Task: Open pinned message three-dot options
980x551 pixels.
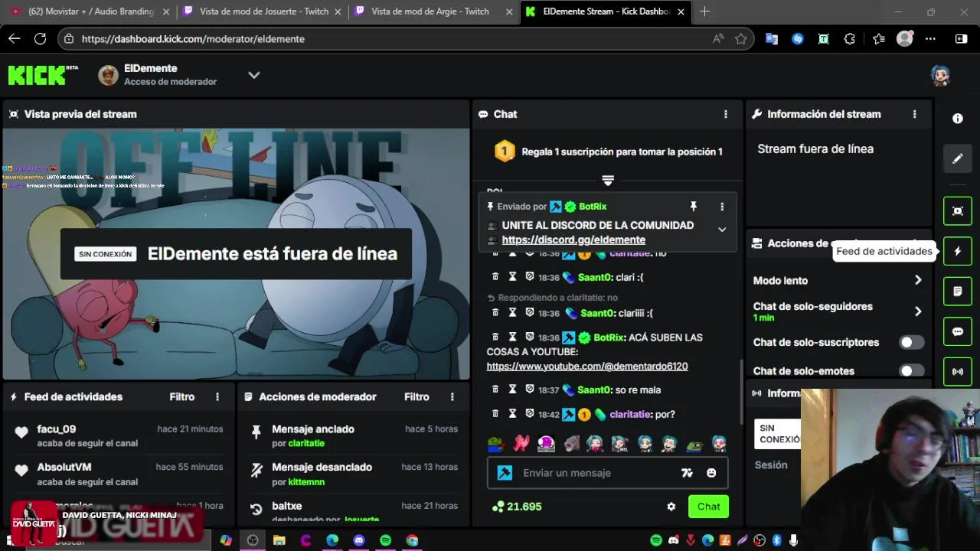Action: click(722, 207)
